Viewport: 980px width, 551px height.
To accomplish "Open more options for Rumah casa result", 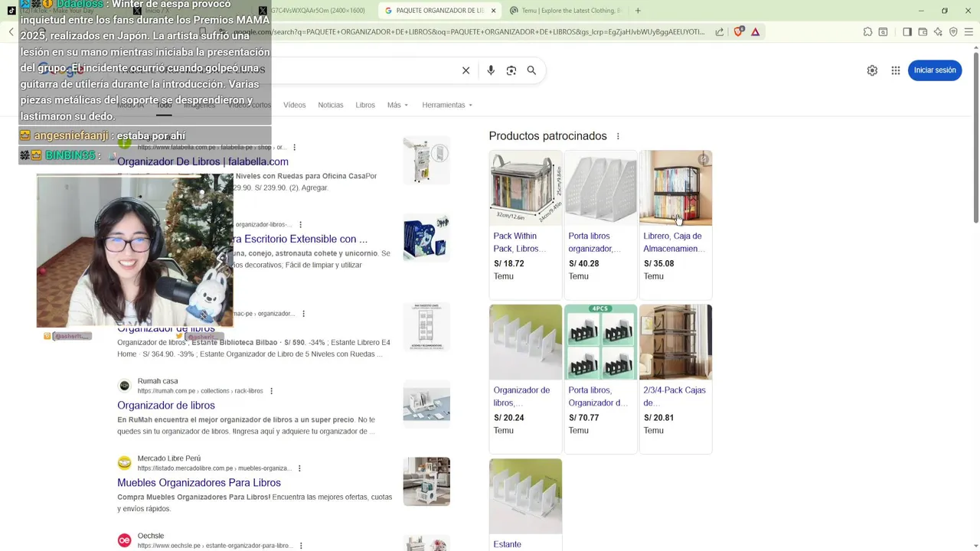I will pyautogui.click(x=271, y=391).
